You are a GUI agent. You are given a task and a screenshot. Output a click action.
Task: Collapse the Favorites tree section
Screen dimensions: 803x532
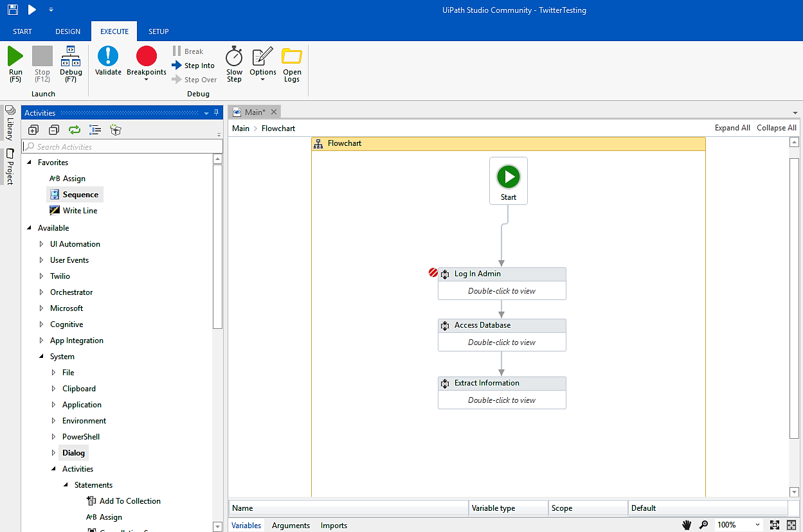[x=30, y=163]
